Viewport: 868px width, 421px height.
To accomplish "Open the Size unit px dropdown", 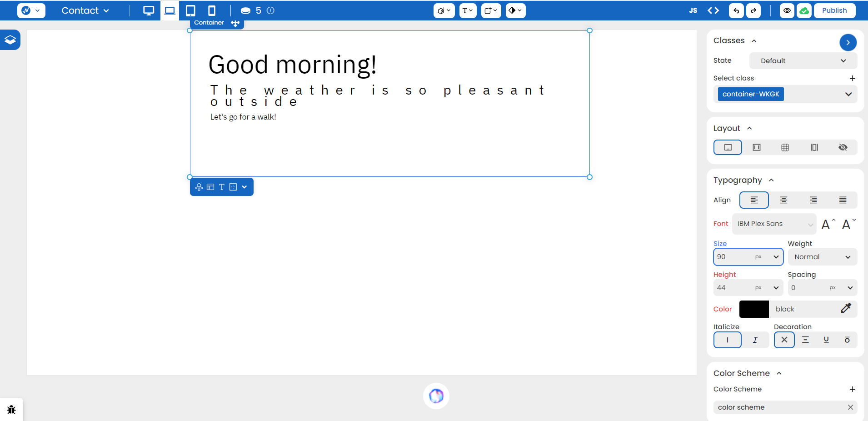I will coord(767,257).
